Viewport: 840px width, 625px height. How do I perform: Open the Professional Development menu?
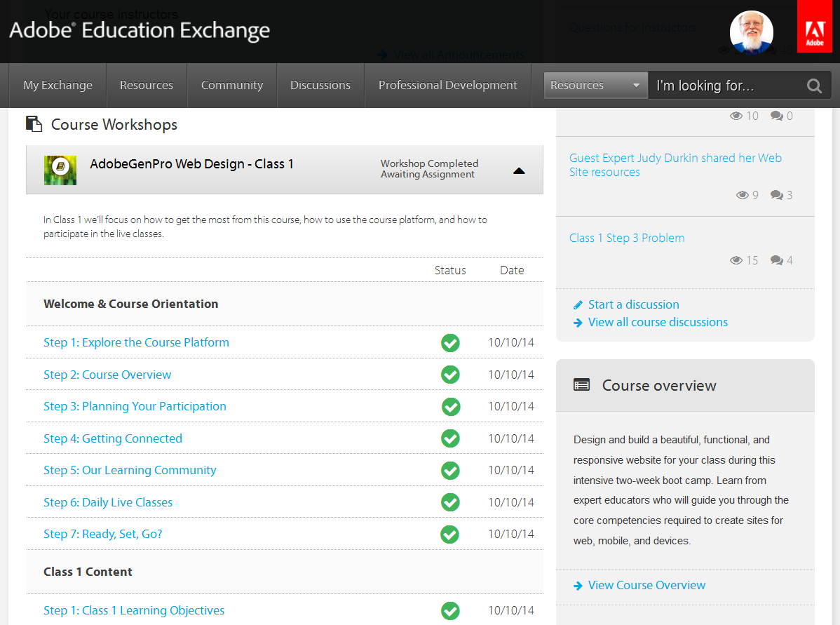[448, 86]
